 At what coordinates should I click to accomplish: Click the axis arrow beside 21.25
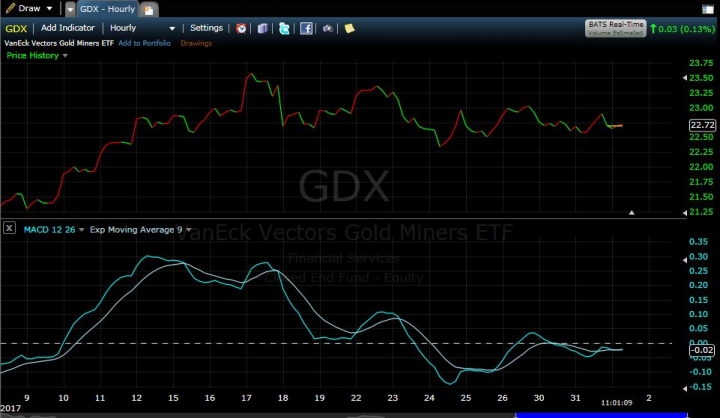(x=685, y=213)
